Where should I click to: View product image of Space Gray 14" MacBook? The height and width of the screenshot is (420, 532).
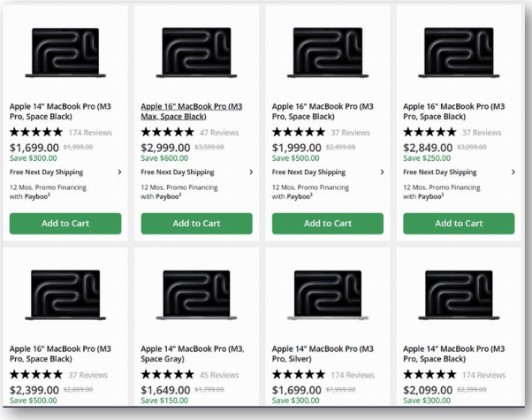pos(196,295)
